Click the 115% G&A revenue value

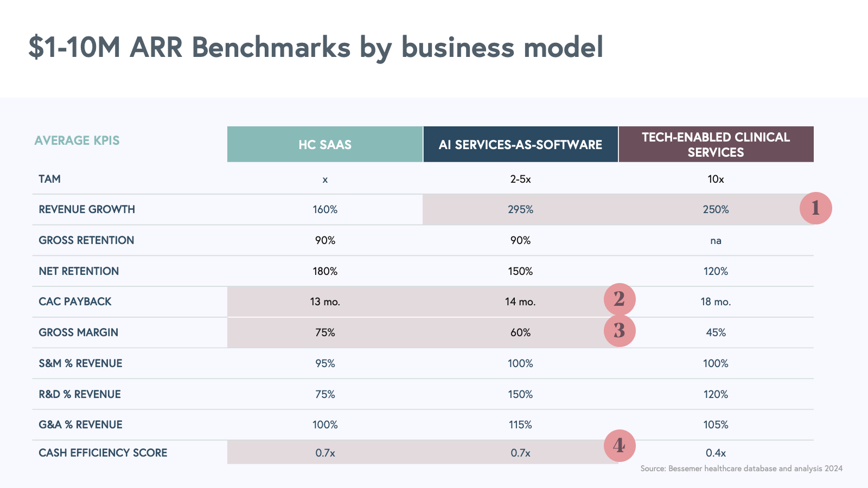(520, 425)
